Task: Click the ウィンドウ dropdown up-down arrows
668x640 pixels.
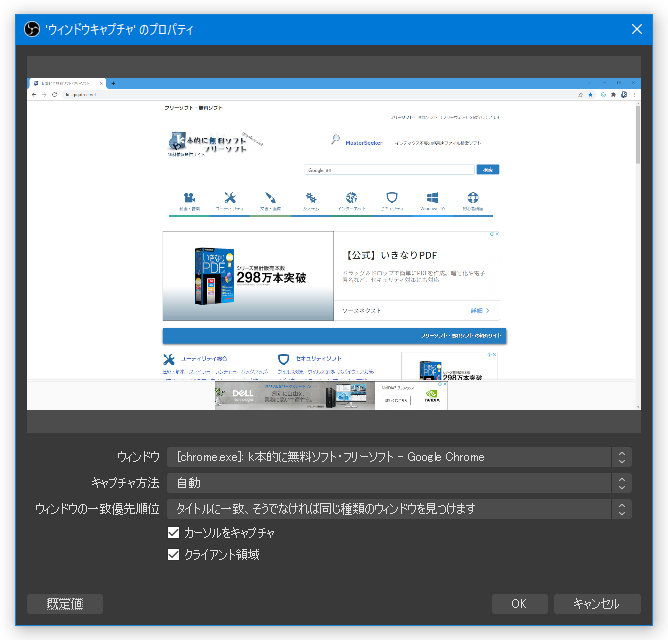Action: click(622, 457)
